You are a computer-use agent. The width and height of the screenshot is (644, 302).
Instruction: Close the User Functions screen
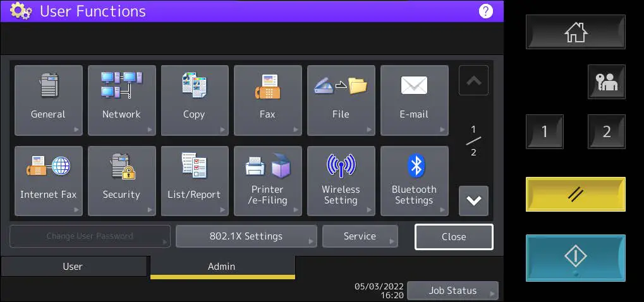[454, 237]
